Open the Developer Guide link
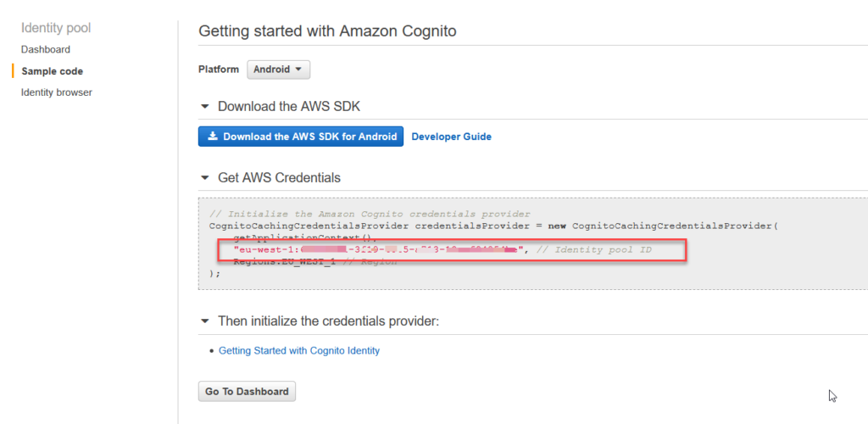 click(x=451, y=137)
